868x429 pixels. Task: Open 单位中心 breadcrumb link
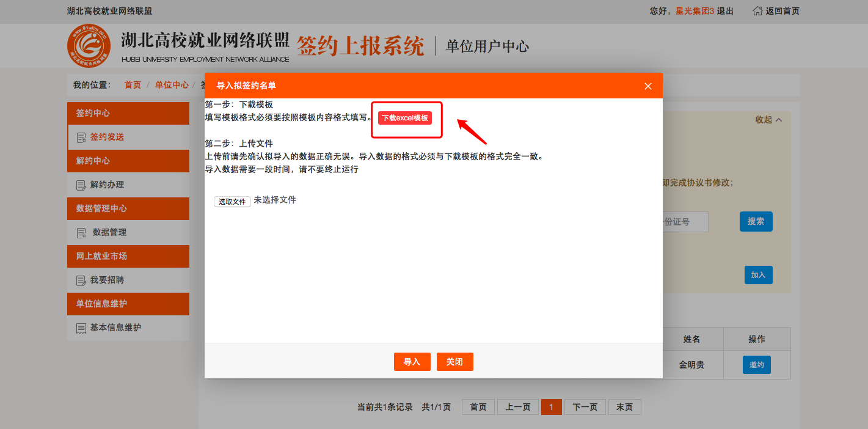click(x=172, y=85)
